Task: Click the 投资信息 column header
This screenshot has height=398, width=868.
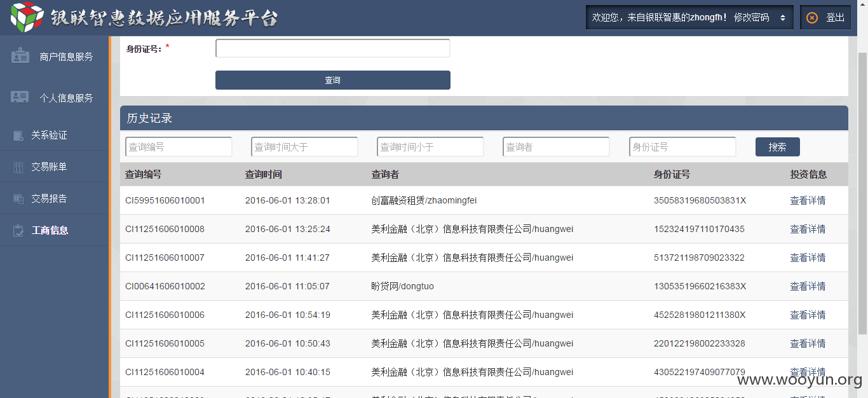Action: [x=808, y=174]
